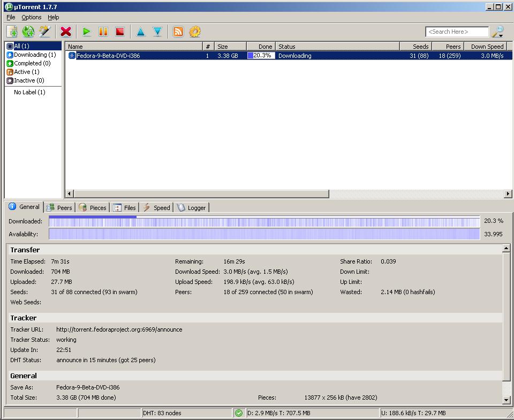The height and width of the screenshot is (420, 514).
Task: Click the Add Torrent toolbar icon
Action: click(x=12, y=32)
